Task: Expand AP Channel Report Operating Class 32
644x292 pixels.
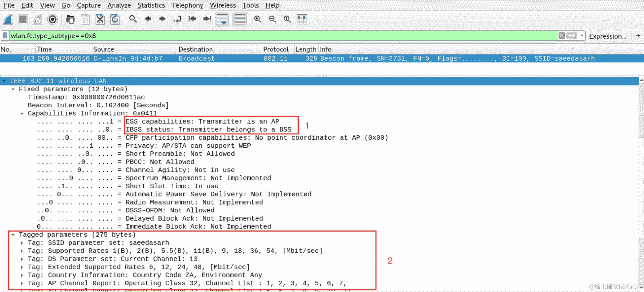Action: (22, 283)
